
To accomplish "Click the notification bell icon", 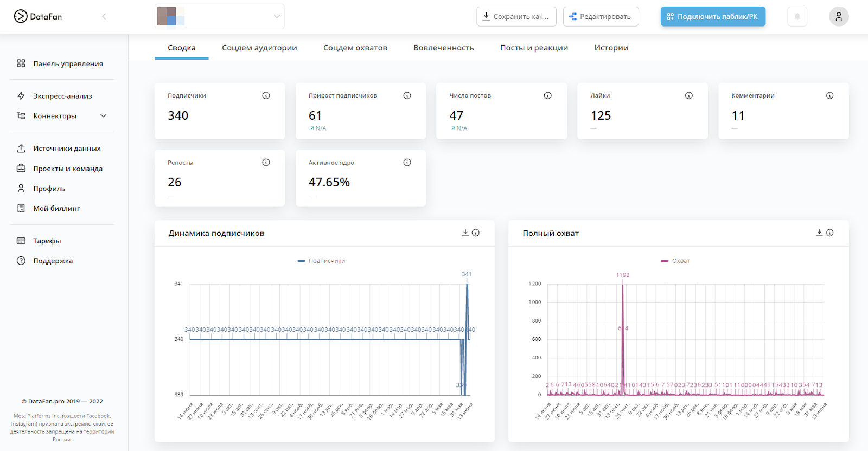I will pyautogui.click(x=797, y=16).
